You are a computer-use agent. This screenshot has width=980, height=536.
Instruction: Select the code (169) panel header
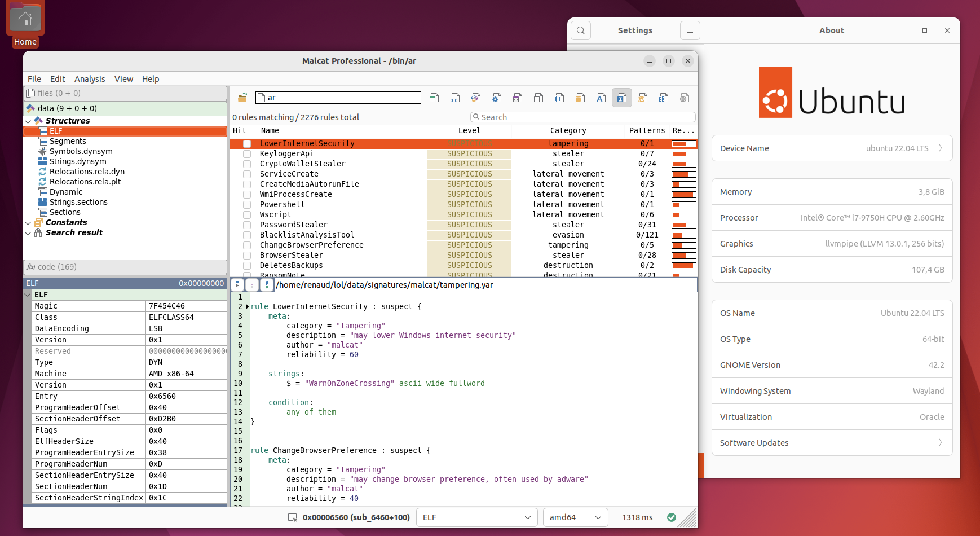[x=125, y=267]
